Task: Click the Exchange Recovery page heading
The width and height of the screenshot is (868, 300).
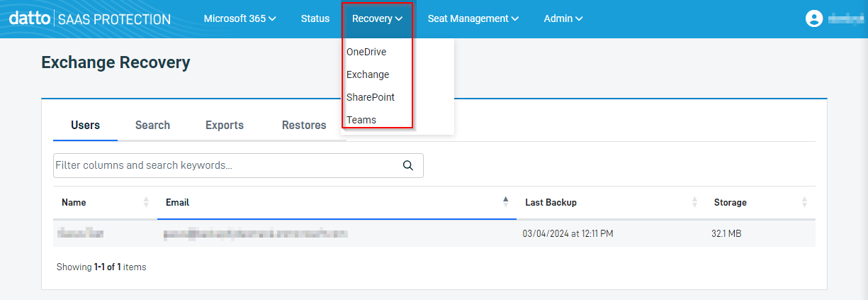Action: coord(115,62)
